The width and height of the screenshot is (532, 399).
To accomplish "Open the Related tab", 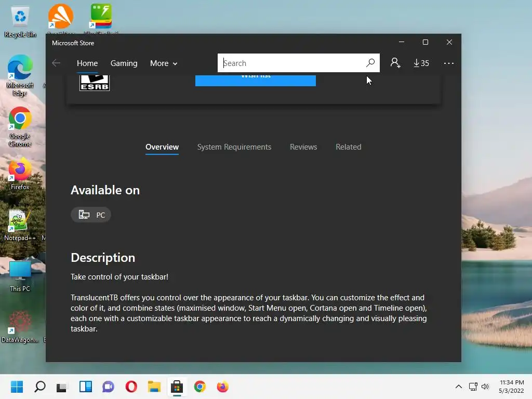I will (x=349, y=147).
